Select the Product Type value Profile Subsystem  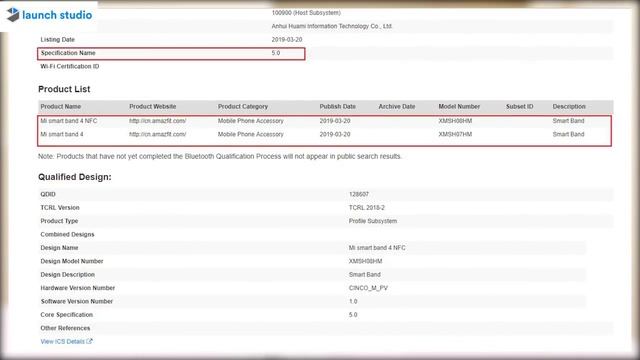click(x=373, y=221)
